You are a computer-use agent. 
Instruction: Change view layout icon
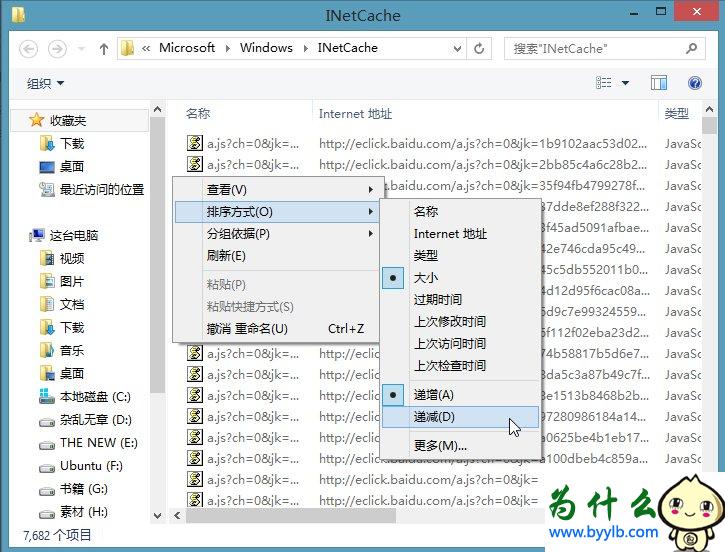(603, 83)
